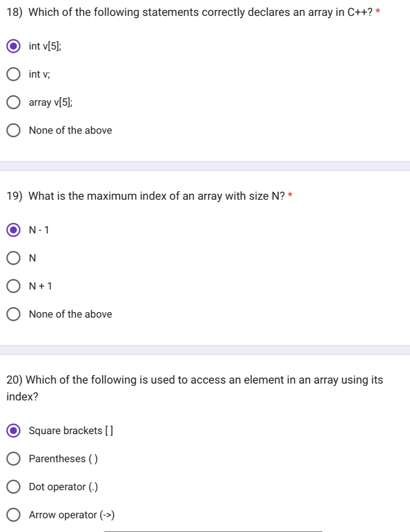Select "N + 1" in question 19
410x532 pixels.
pyautogui.click(x=13, y=286)
